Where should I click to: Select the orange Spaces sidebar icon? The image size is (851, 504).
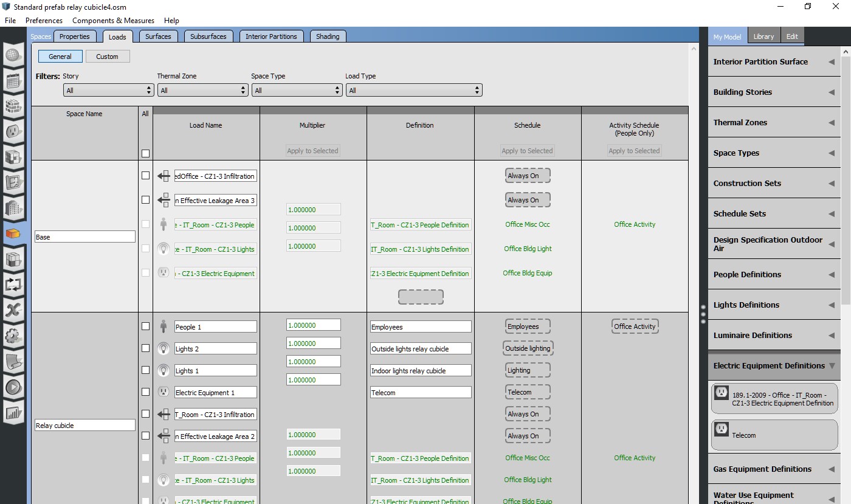click(x=13, y=233)
